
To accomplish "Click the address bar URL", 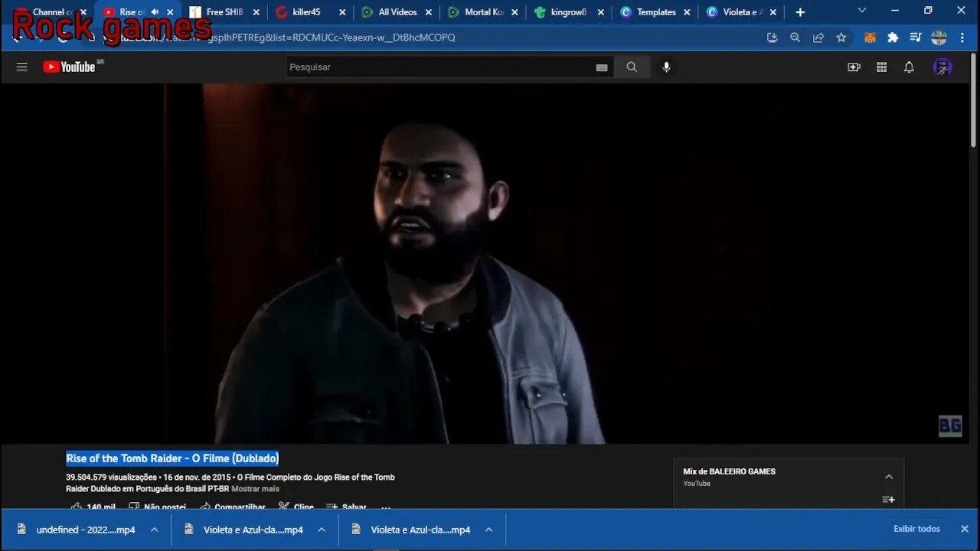I will (332, 37).
